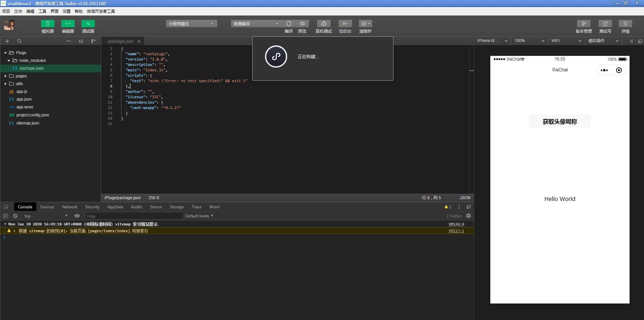Click the 编译 compile refresh icon

[x=289, y=24]
